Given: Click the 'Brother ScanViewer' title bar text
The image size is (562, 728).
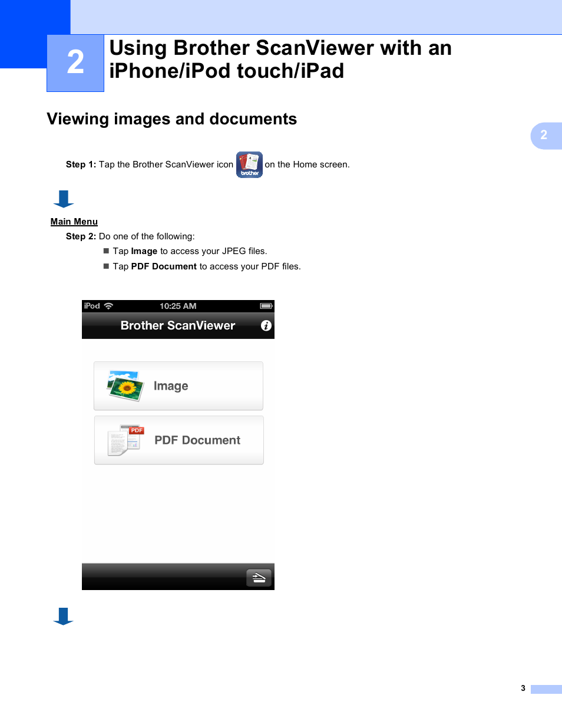Looking at the screenshot, I should [178, 325].
